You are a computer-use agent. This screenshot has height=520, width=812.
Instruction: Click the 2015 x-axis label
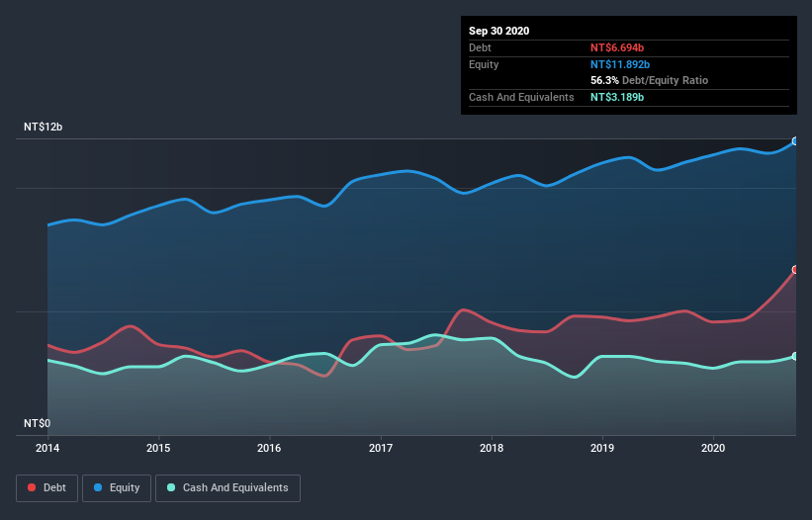158,448
